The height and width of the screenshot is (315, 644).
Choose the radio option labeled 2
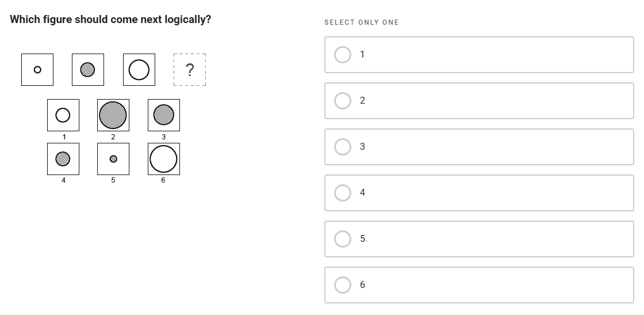(343, 101)
